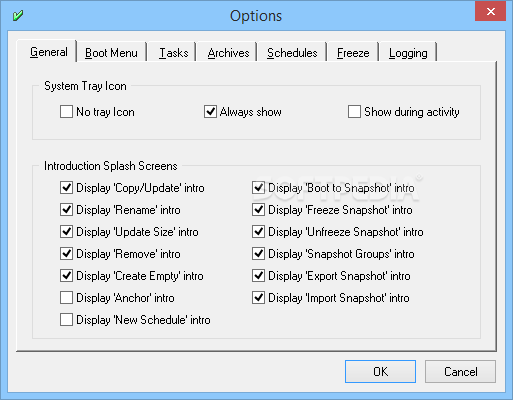
Task: Confirm settings with the OK button
Action: [380, 371]
